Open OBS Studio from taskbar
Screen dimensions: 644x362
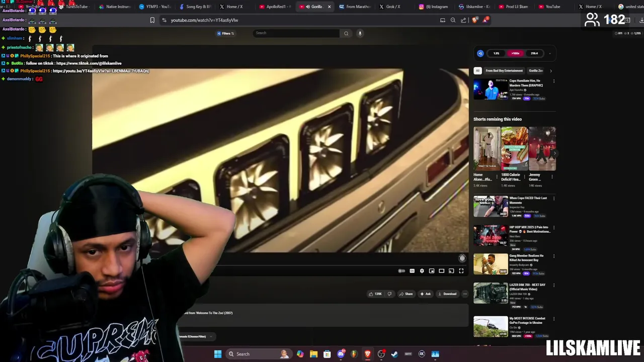(381, 354)
